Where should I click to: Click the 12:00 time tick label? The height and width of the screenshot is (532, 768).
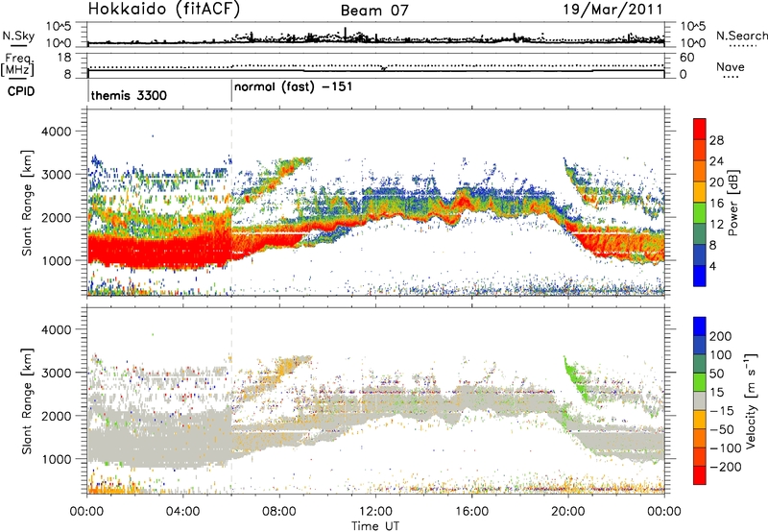coord(375,512)
